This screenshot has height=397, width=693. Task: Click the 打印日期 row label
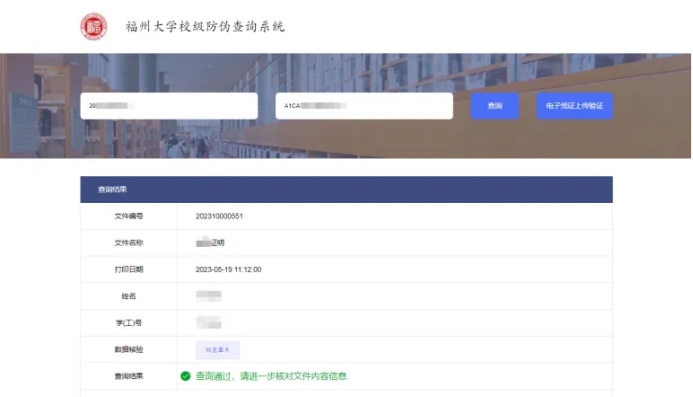(129, 269)
